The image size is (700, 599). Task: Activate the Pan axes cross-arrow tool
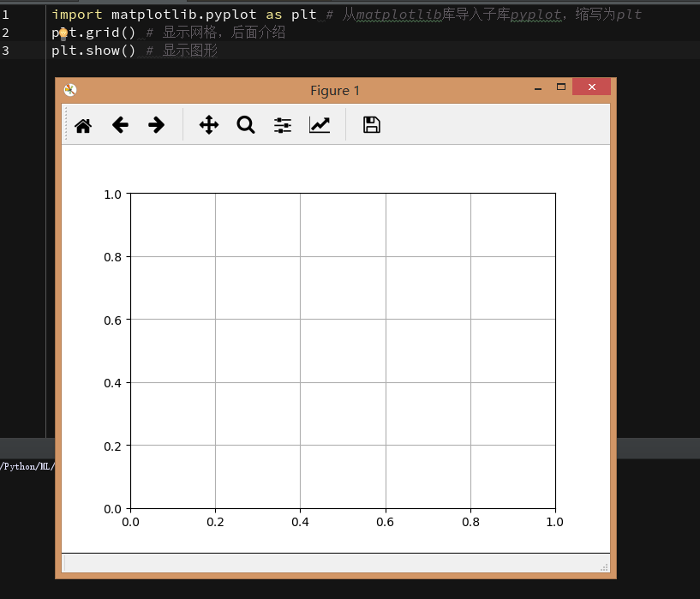click(x=209, y=125)
